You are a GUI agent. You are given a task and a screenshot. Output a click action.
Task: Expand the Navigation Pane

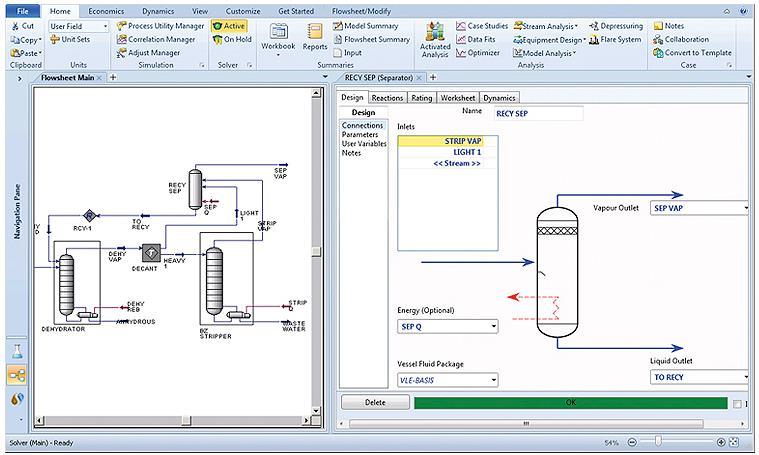pos(19,78)
